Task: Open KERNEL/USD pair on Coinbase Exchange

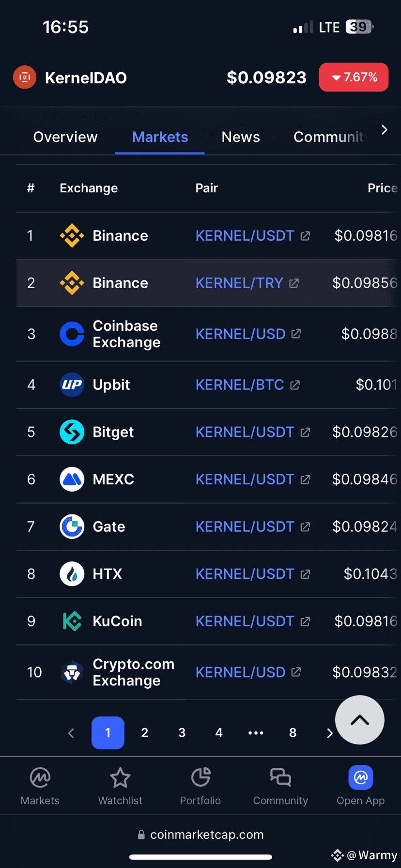Action: click(x=240, y=334)
